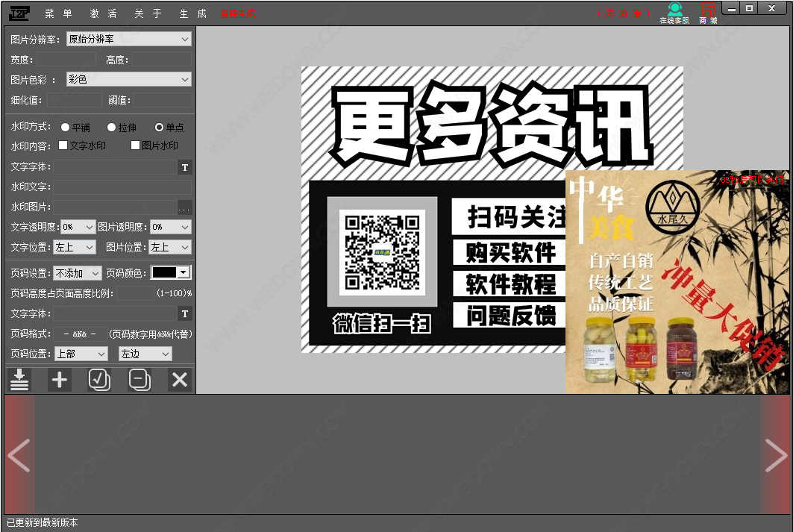Viewport: 793px width, 532px height.
Task: Open the 商城 store icon
Action: click(x=708, y=13)
